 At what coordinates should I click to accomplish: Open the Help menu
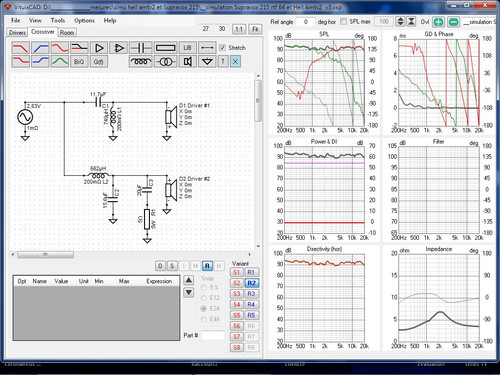(110, 20)
